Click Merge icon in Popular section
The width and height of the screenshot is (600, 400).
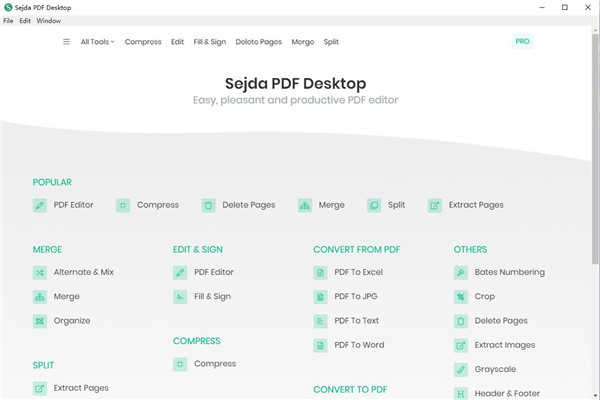(305, 206)
